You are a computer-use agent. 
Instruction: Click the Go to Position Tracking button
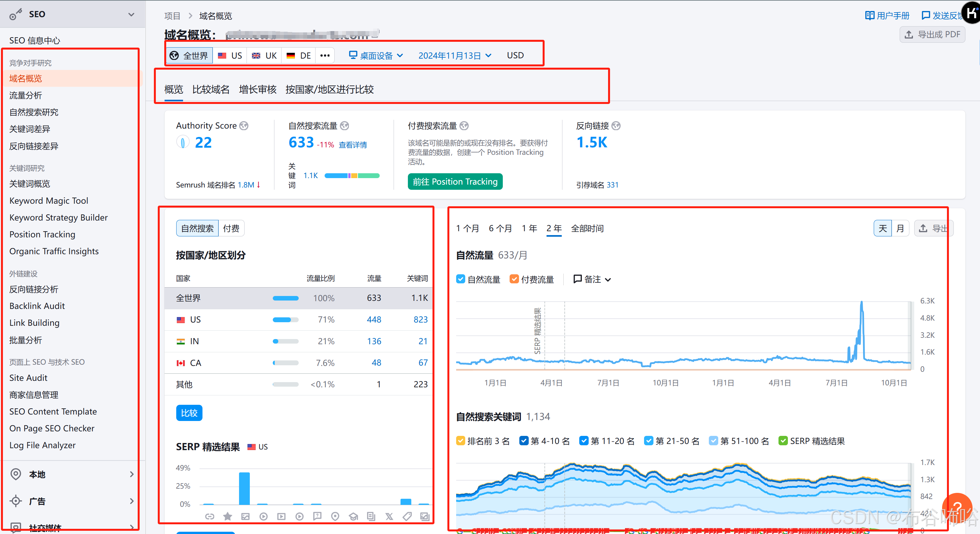[x=455, y=181]
